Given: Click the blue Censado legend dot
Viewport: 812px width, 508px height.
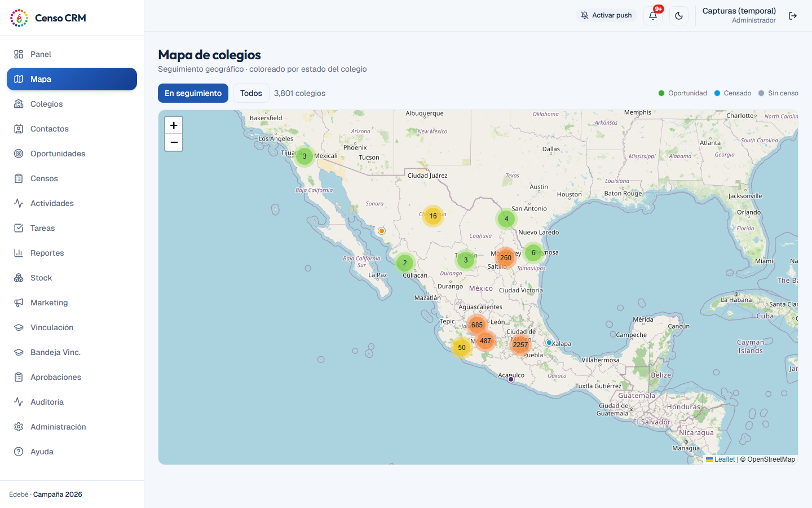Looking at the screenshot, I should [x=717, y=93].
